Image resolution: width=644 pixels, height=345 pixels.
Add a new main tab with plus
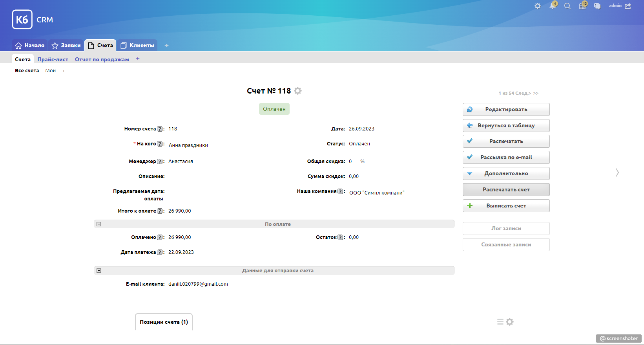[166, 46]
